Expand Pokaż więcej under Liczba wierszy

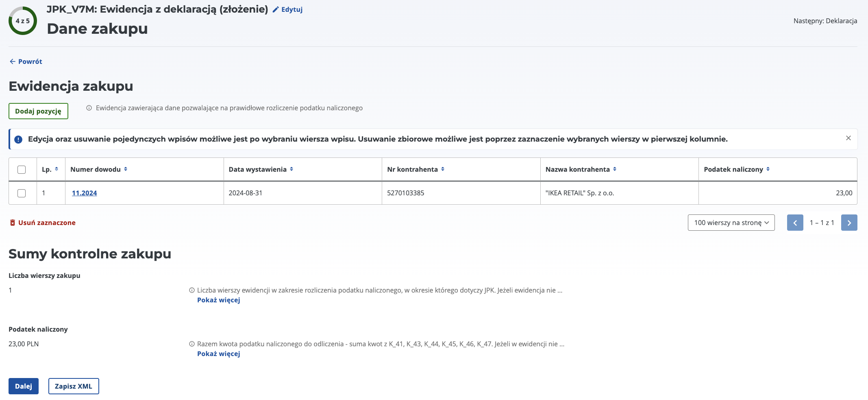[x=219, y=300]
